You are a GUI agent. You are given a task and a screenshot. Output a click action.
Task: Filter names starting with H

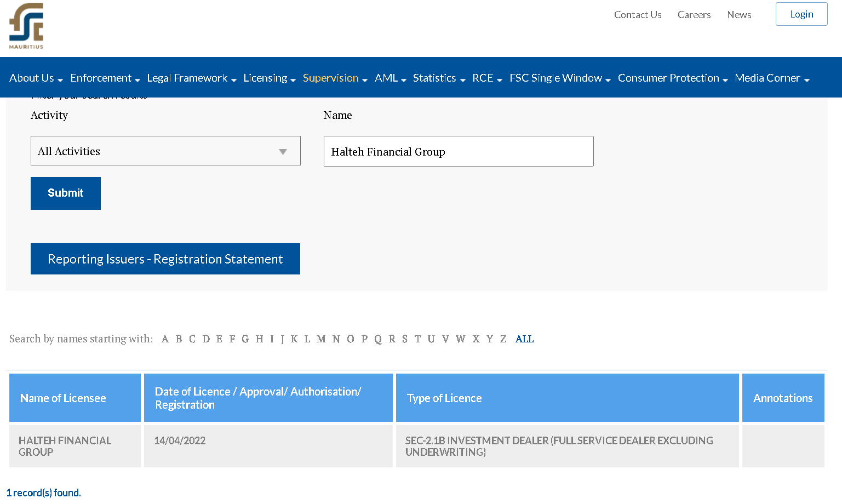pos(259,339)
